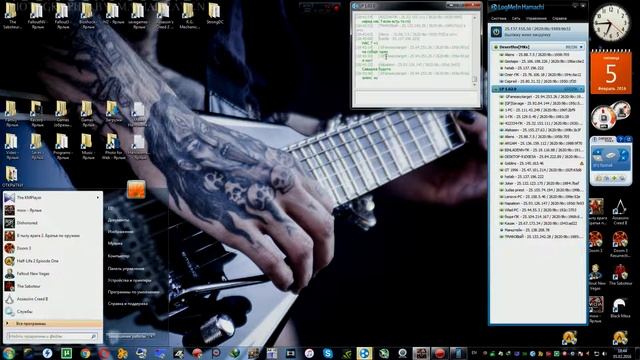This screenshot has width=640, height=360.
Task: Open Skype from the taskbar
Action: (328, 353)
